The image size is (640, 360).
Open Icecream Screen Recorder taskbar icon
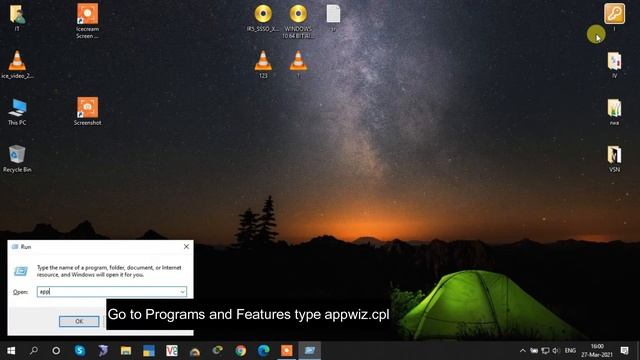click(x=287, y=351)
